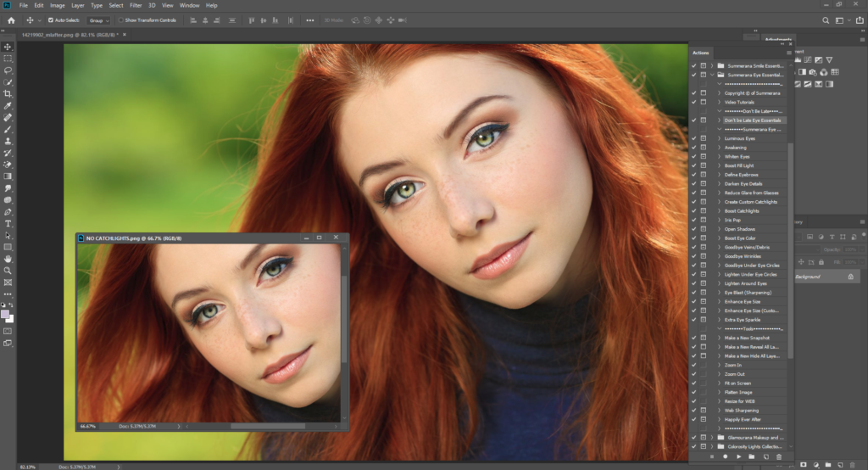Select the Type tool
Screen dimensions: 868x470
pos(8,223)
